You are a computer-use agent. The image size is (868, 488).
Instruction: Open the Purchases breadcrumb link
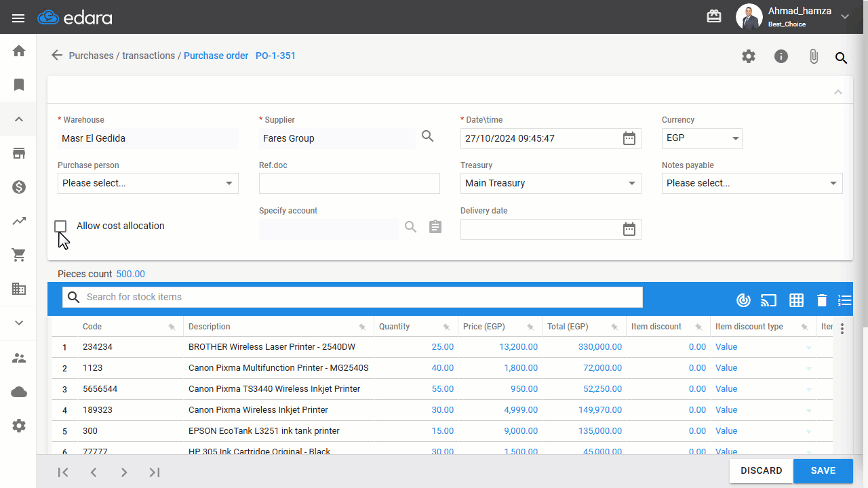pos(91,56)
